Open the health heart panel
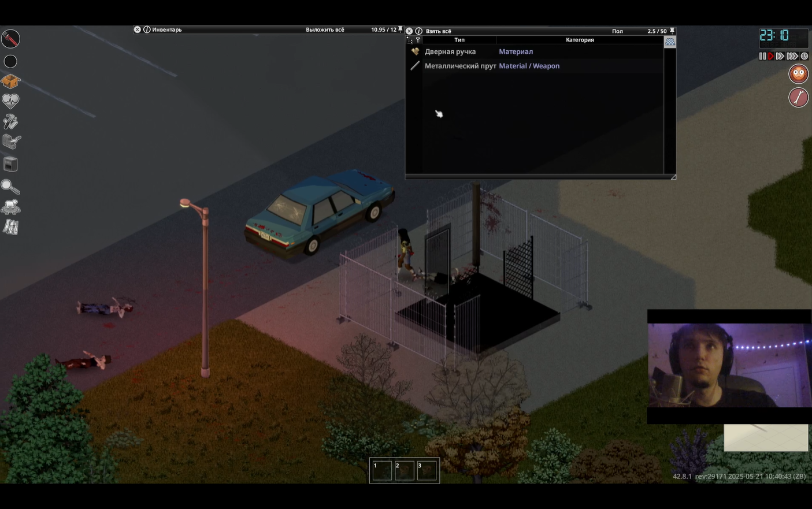The height and width of the screenshot is (509, 812). [x=10, y=101]
